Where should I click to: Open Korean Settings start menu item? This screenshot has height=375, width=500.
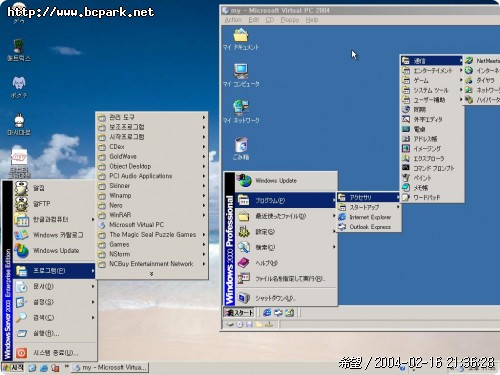point(55,302)
